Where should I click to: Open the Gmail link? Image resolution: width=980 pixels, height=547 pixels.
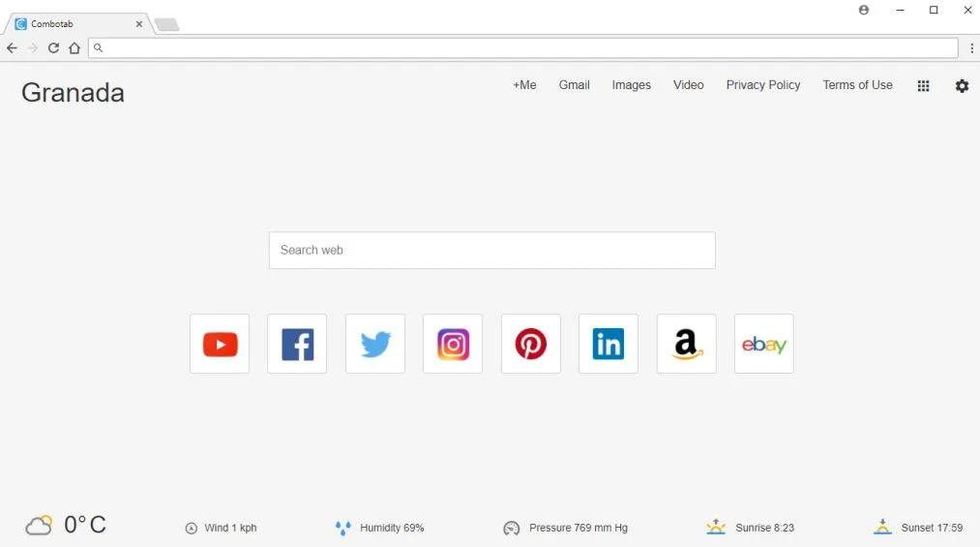coord(575,85)
